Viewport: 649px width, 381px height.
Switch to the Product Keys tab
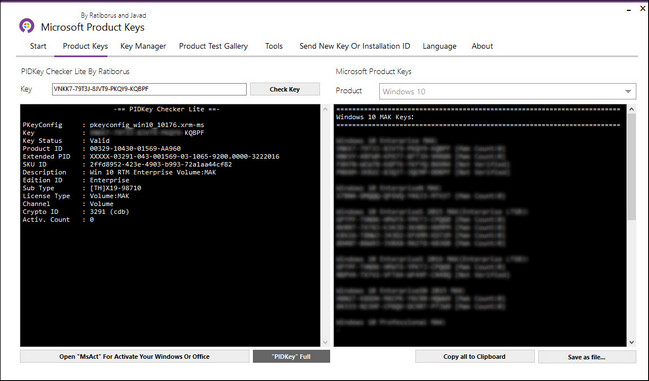[85, 46]
